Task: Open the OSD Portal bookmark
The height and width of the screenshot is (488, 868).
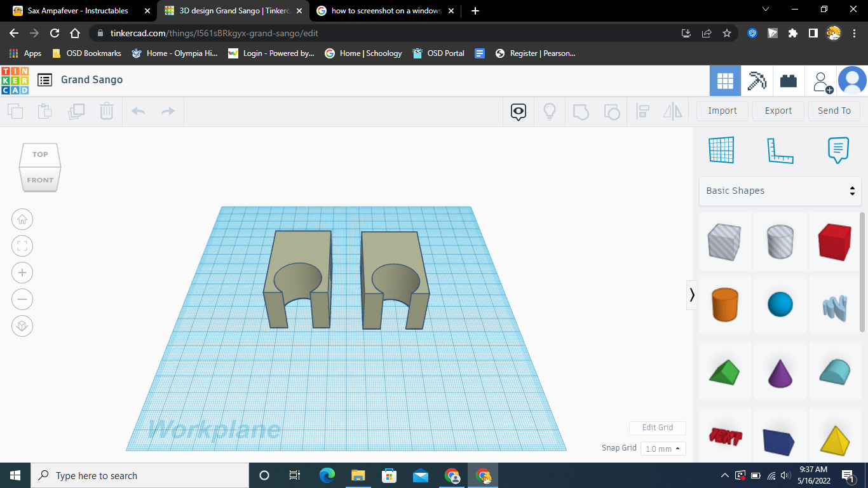Action: 438,53
